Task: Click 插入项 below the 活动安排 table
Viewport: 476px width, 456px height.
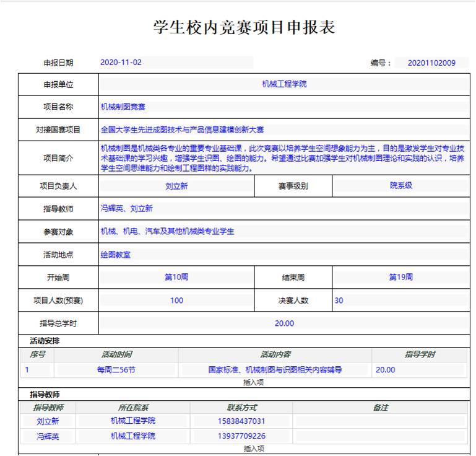Action: click(253, 383)
